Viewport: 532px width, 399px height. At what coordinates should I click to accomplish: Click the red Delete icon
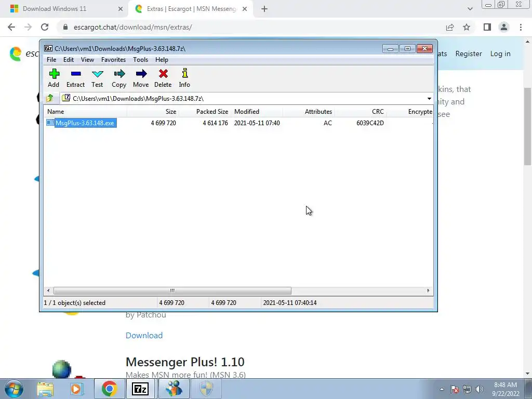click(x=163, y=78)
